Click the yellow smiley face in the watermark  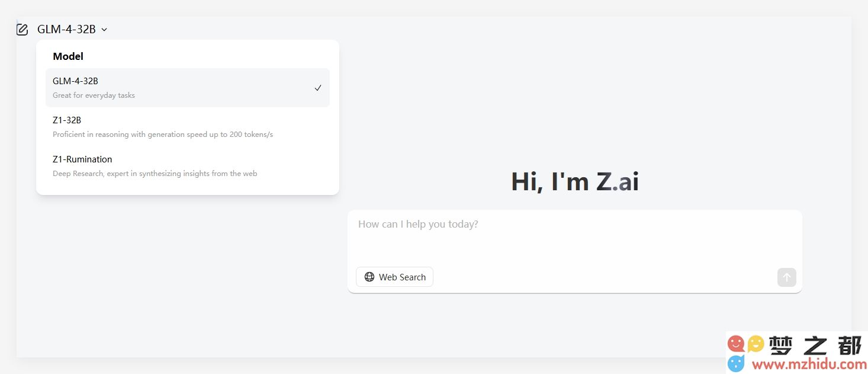756,344
